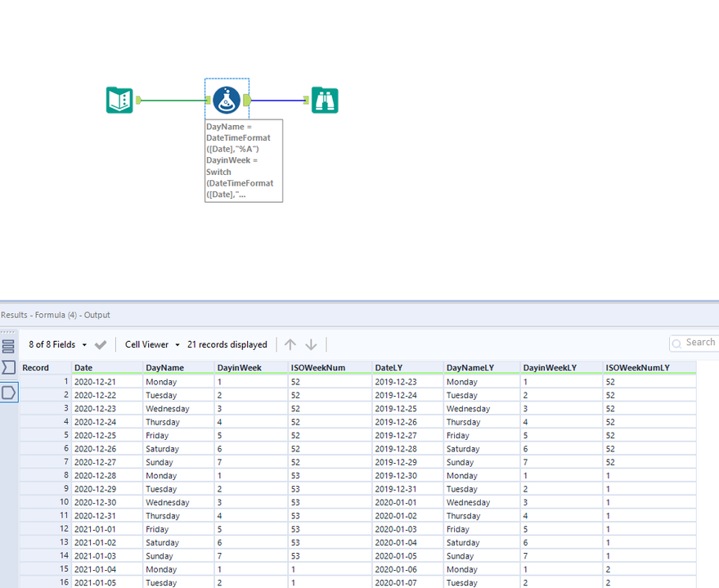This screenshot has height=588, width=719.
Task: Click the Formula tool output anchor
Action: (x=247, y=101)
